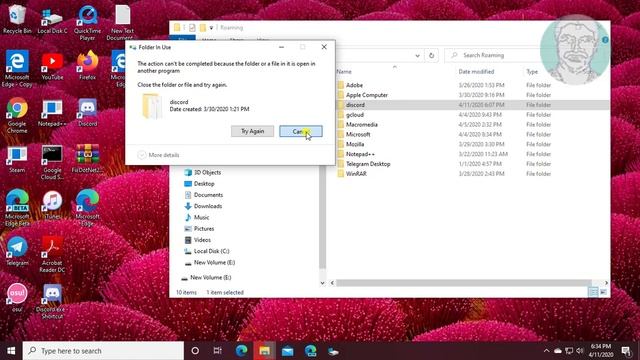Click the Try Again button

252,131
